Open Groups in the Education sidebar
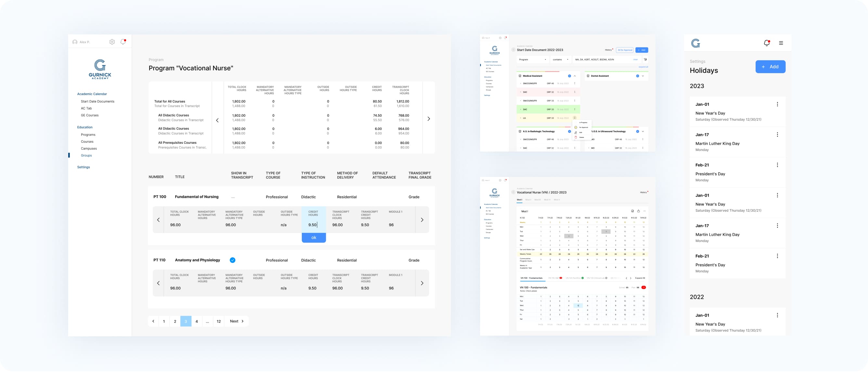The image size is (868, 374). click(86, 155)
